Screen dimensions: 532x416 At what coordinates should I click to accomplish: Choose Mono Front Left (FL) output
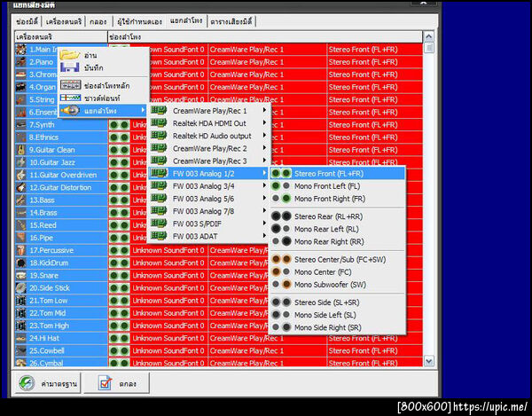pyautogui.click(x=338, y=186)
